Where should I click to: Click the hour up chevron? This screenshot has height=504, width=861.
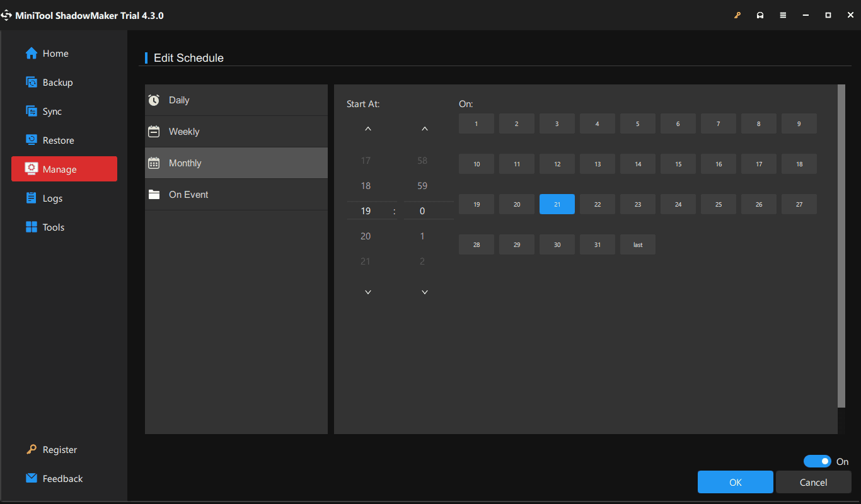point(368,129)
